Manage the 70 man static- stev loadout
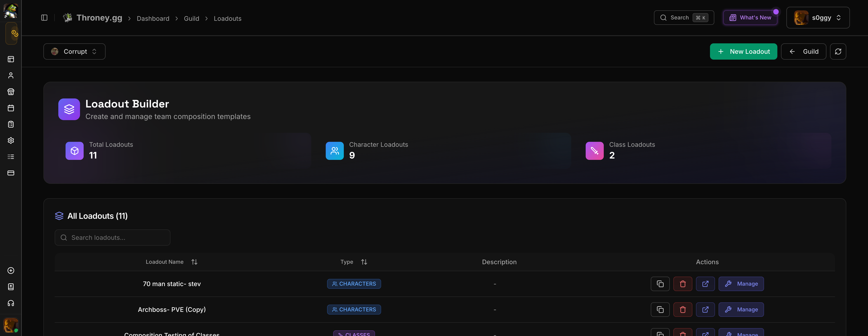 click(x=741, y=284)
